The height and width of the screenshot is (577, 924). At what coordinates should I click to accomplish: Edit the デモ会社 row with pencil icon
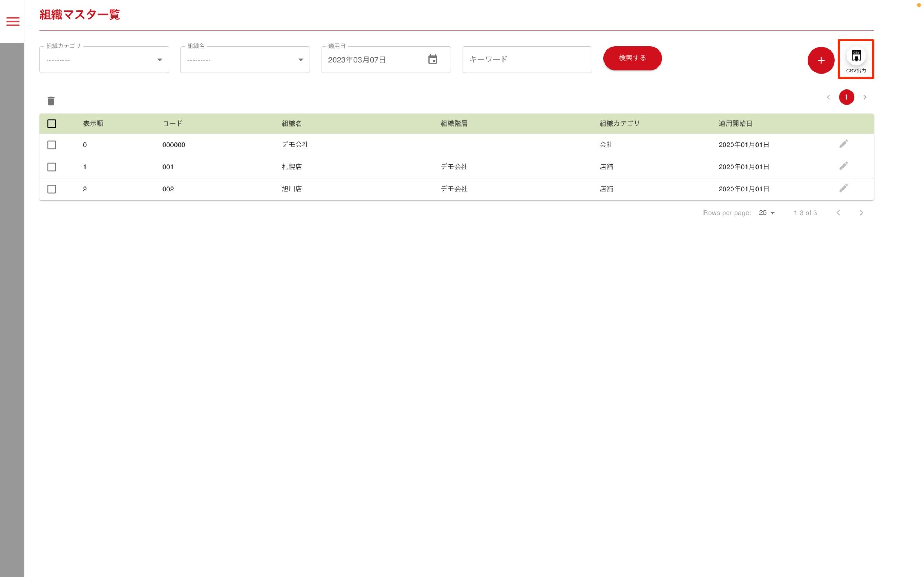pyautogui.click(x=843, y=144)
